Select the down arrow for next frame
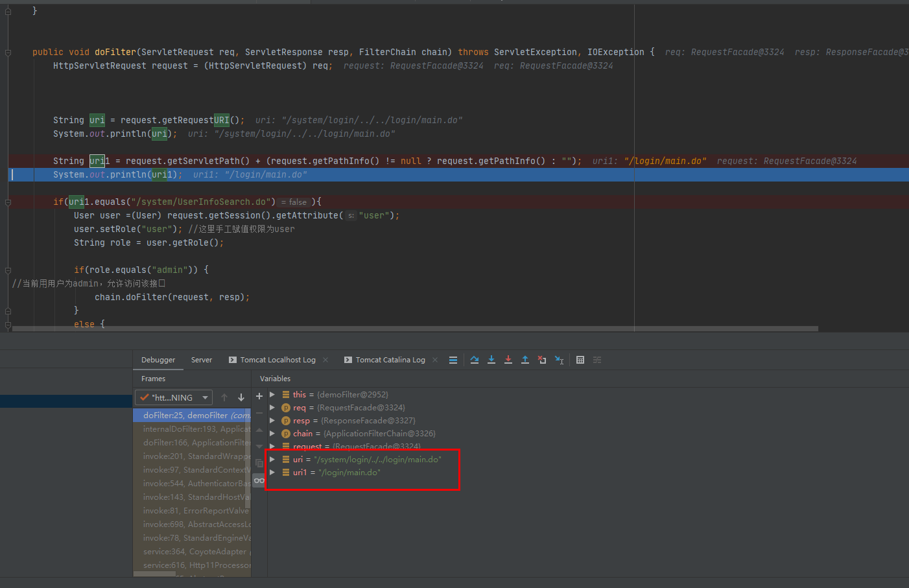The height and width of the screenshot is (588, 909). pyautogui.click(x=241, y=397)
